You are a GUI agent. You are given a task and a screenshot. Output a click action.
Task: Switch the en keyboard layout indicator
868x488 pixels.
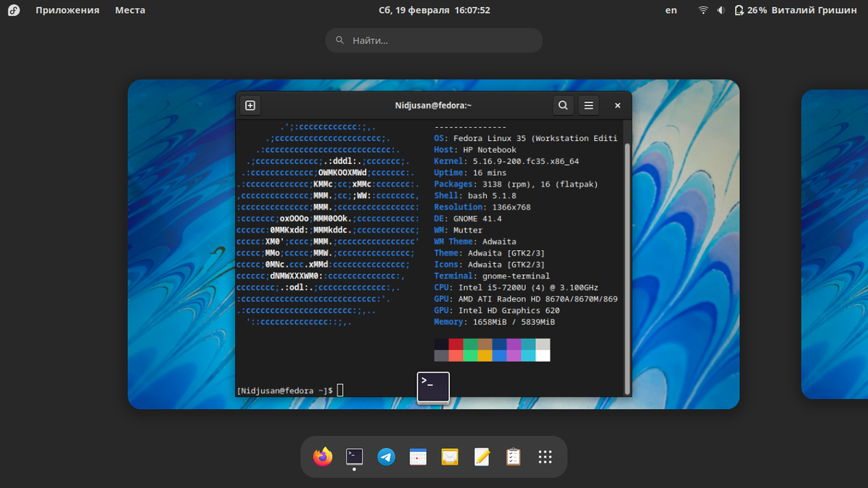(x=671, y=10)
